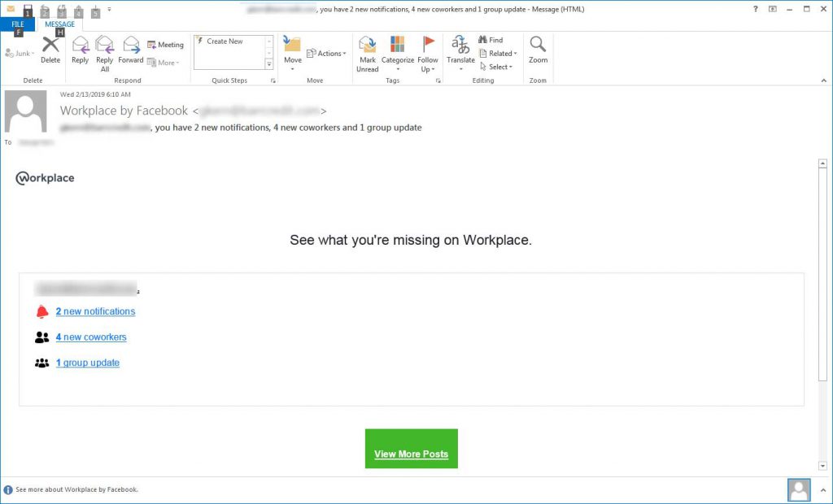Open the Select dropdown in Editing group
Image resolution: width=833 pixels, height=504 pixels.
click(498, 67)
